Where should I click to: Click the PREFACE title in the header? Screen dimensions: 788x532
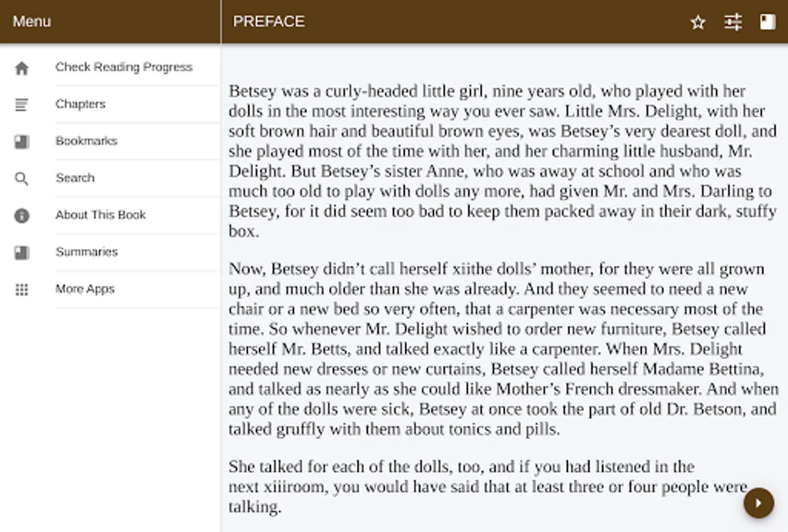269,21
